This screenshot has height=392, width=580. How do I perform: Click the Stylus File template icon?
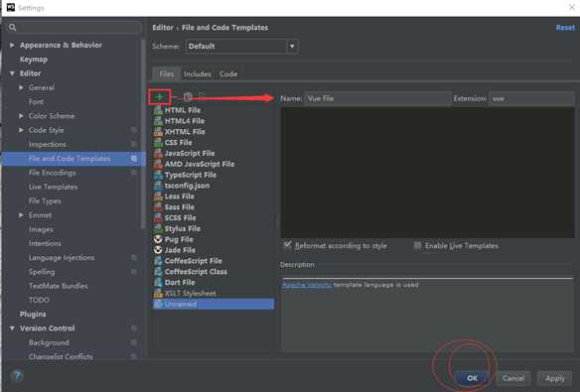click(158, 228)
